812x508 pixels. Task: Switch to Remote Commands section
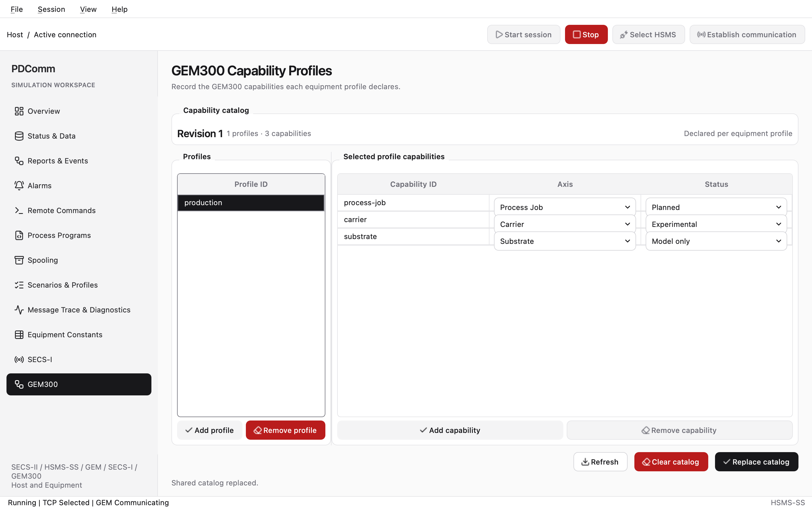pyautogui.click(x=79, y=211)
